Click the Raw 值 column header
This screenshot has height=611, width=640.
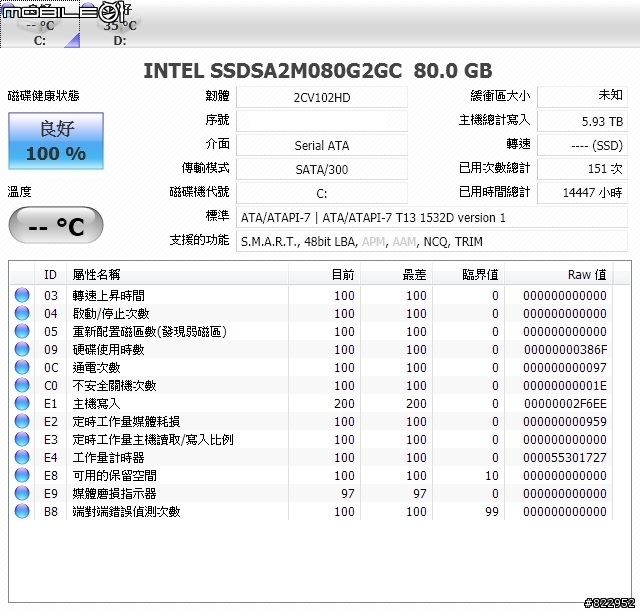[x=586, y=274]
